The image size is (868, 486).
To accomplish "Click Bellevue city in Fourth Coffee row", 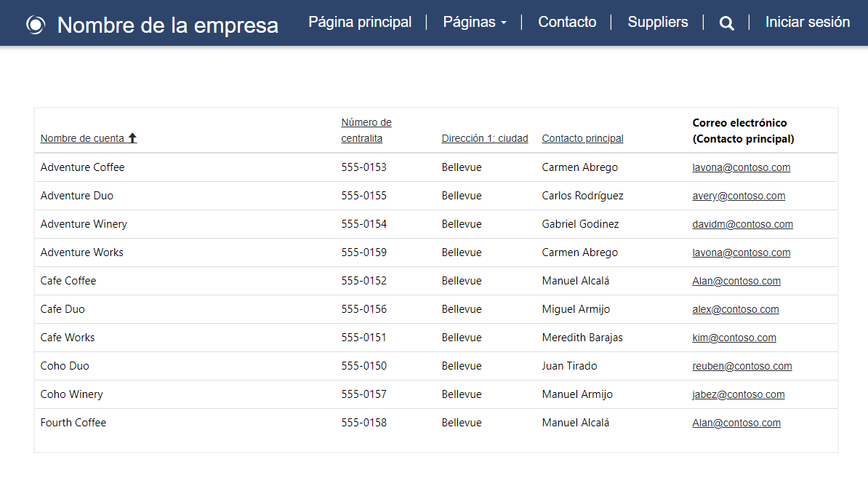I will (x=461, y=423).
